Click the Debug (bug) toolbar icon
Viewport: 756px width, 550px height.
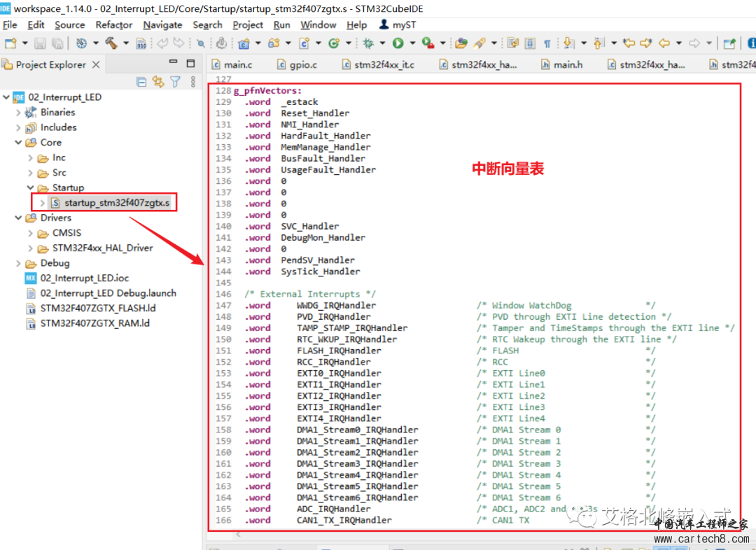(368, 43)
